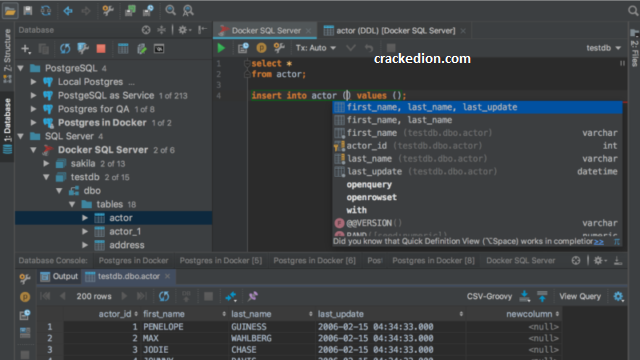The width and height of the screenshot is (640, 360).
Task: Select the last_update datetime completion item
Action: click(477, 172)
